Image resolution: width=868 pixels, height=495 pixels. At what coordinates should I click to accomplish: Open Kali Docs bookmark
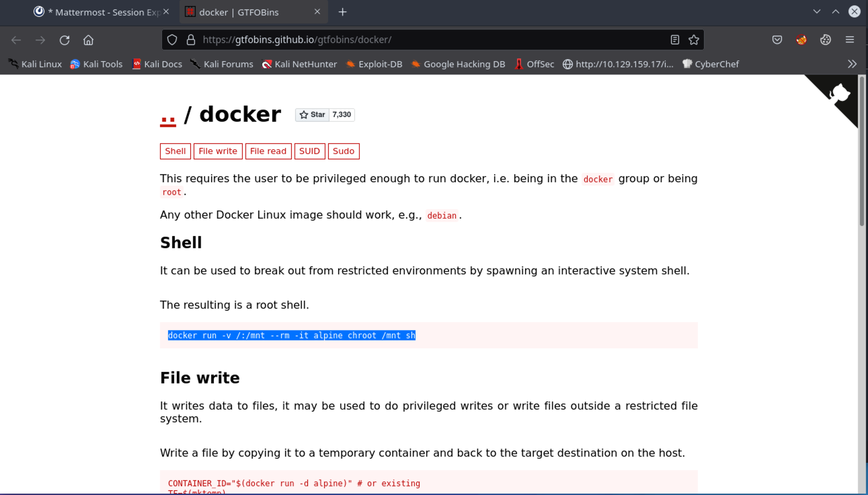(x=157, y=64)
